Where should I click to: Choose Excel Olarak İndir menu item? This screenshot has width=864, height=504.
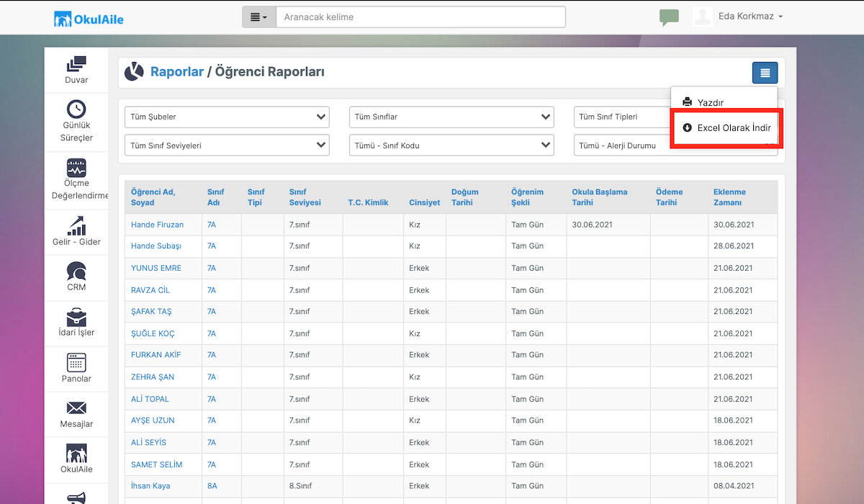click(726, 128)
